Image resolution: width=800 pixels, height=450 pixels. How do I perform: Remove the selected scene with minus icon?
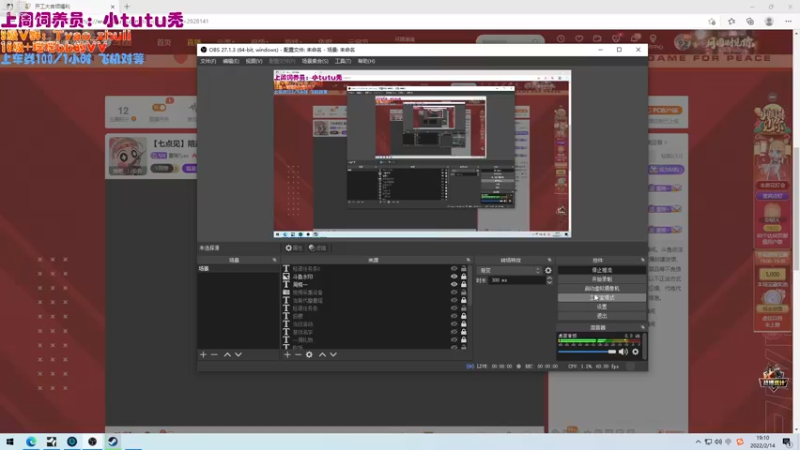(214, 355)
